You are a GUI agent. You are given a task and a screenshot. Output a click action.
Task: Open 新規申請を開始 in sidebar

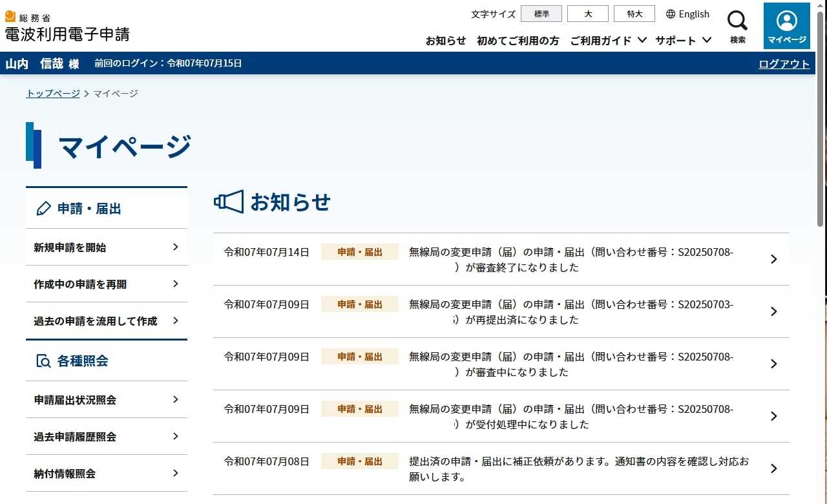107,247
